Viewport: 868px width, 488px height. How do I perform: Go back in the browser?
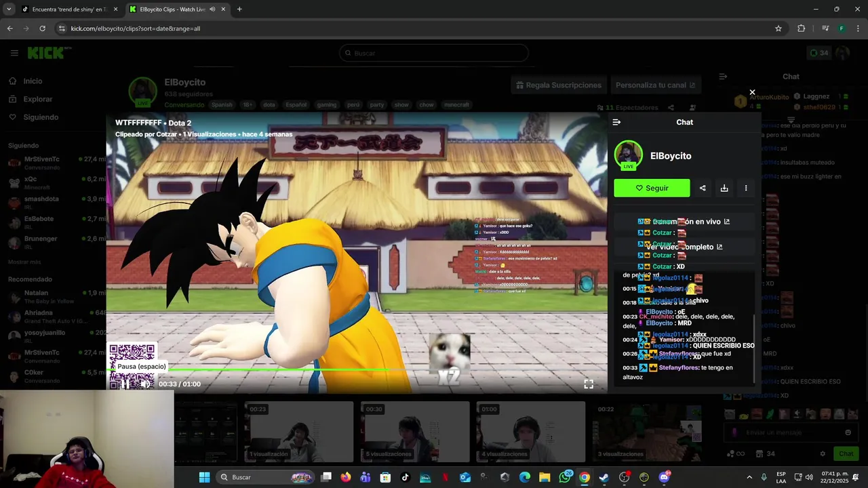coord(9,28)
